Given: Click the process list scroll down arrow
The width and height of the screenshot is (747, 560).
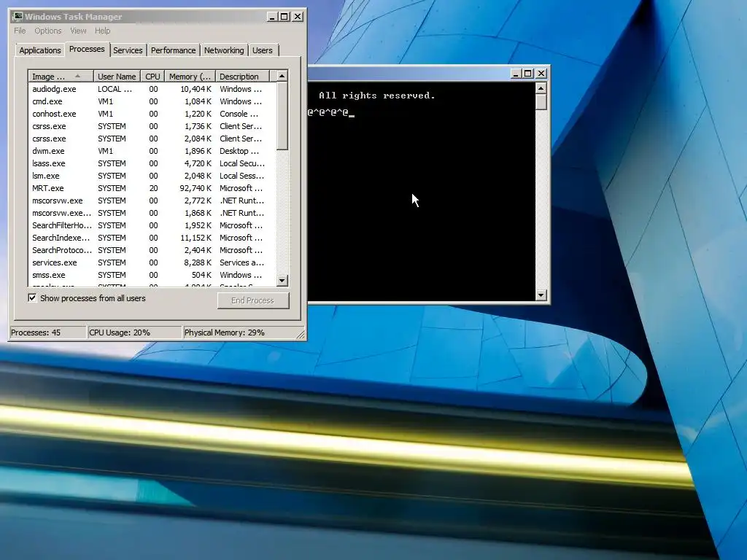Looking at the screenshot, I should (x=282, y=281).
